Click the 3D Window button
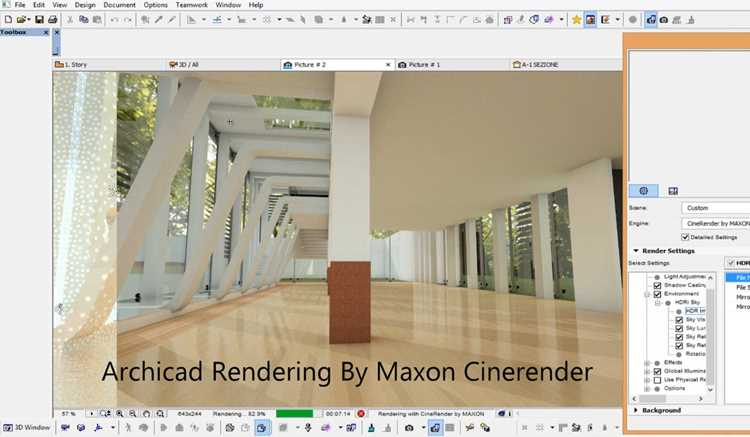750x437 pixels. (x=26, y=427)
